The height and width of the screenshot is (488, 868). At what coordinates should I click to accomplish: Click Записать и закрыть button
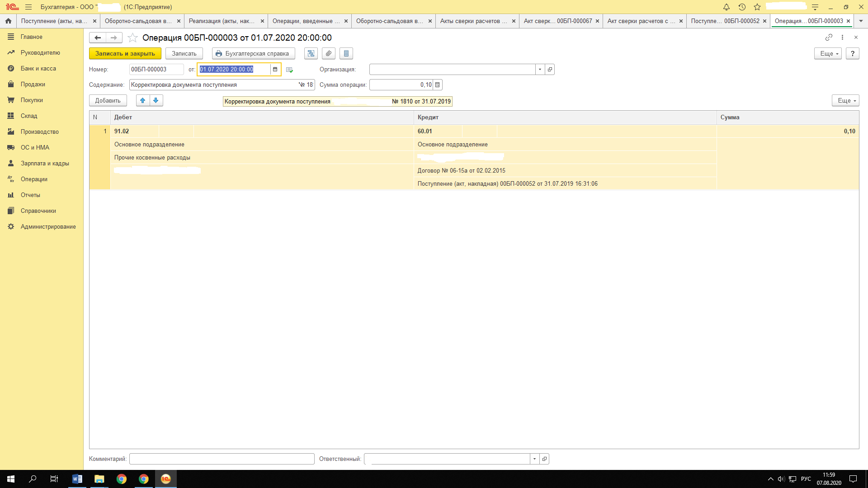click(x=125, y=53)
